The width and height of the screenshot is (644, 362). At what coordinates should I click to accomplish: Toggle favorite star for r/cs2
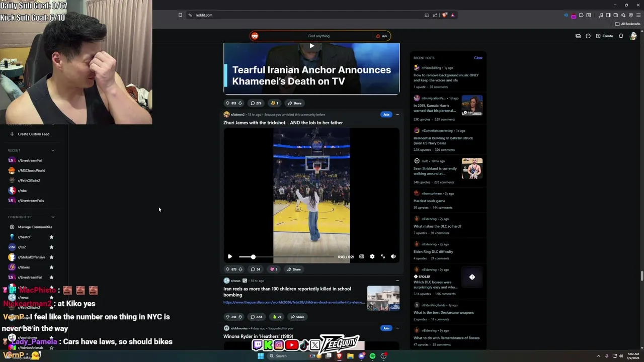pyautogui.click(x=51, y=247)
